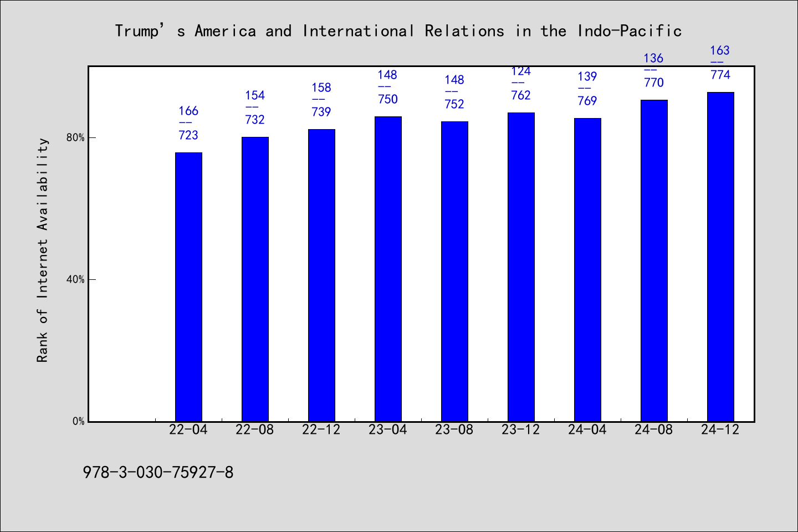Click the x-axis label 22-12
This screenshot has width=798, height=532.
321,430
